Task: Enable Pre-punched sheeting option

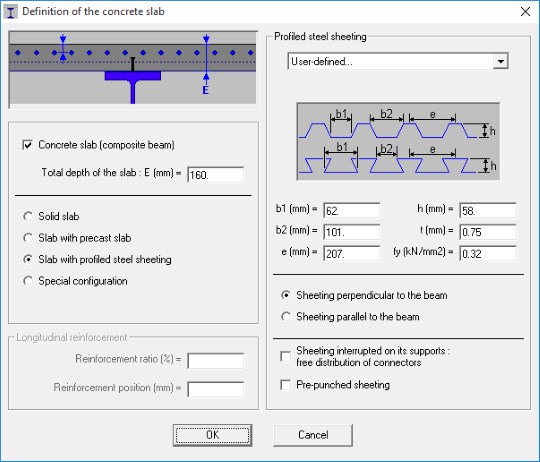Action: 285,385
